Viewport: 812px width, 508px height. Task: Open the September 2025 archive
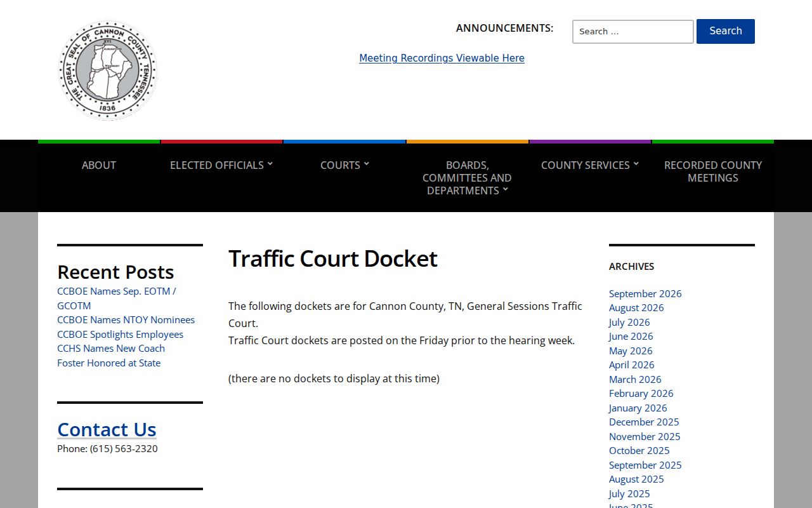click(x=645, y=465)
